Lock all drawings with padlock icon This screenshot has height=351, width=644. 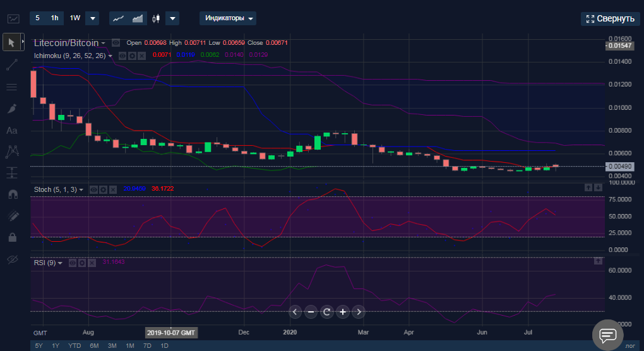tap(11, 237)
